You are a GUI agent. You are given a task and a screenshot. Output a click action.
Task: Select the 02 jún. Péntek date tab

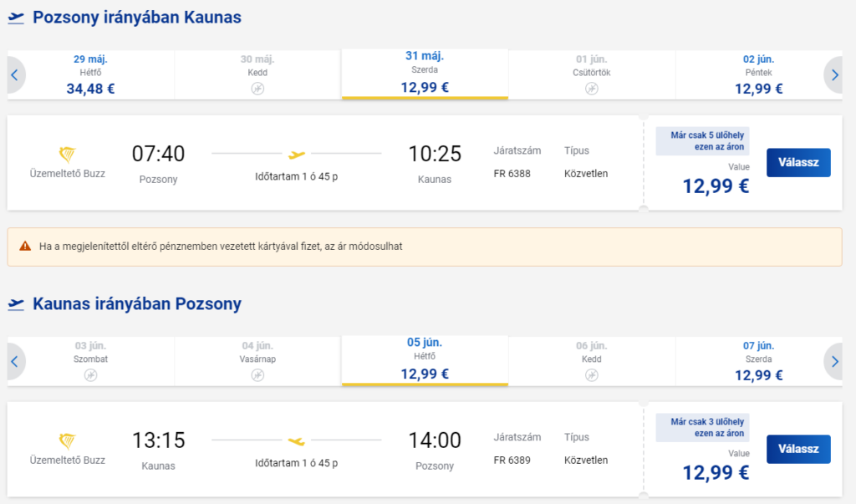click(x=759, y=75)
